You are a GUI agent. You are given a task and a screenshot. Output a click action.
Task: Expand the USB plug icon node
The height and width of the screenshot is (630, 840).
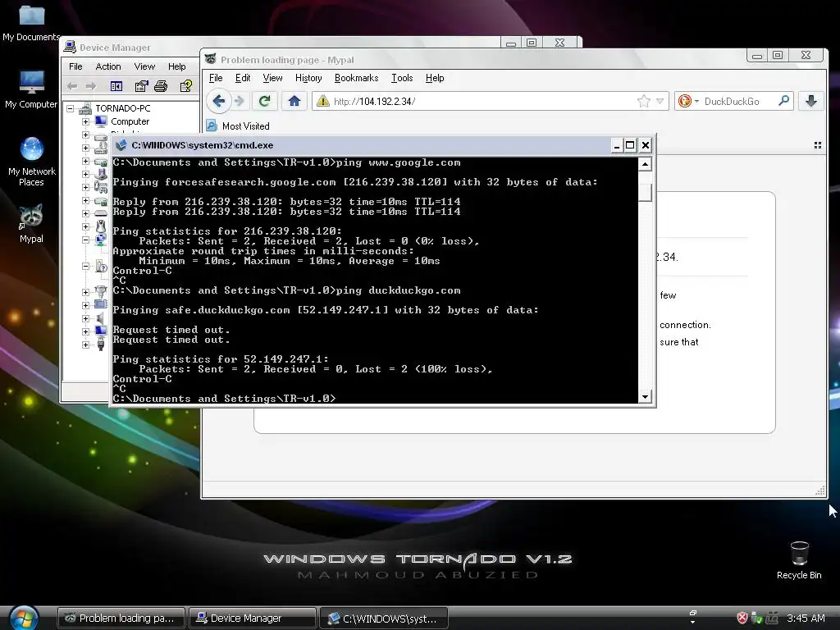click(85, 345)
